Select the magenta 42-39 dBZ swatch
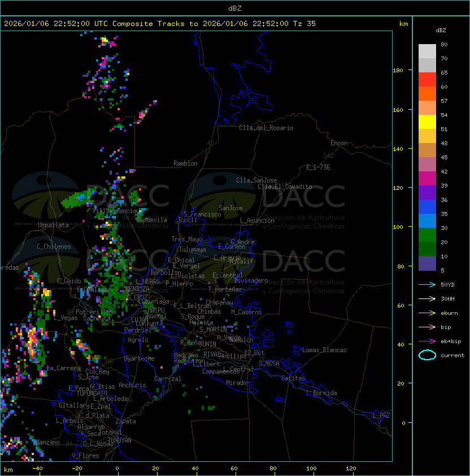 pos(427,179)
